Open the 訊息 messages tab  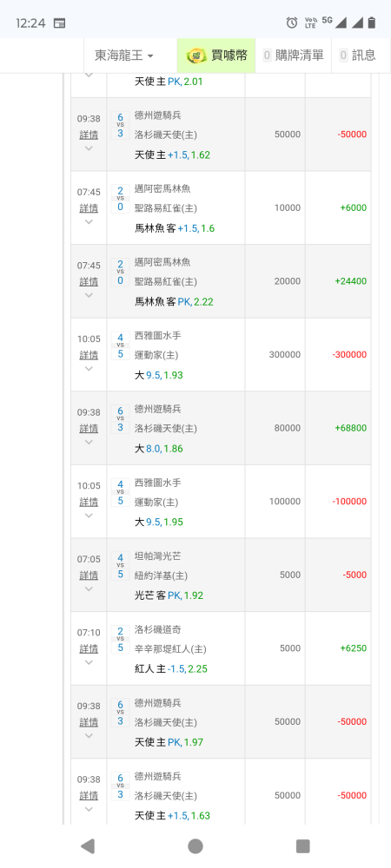358,56
